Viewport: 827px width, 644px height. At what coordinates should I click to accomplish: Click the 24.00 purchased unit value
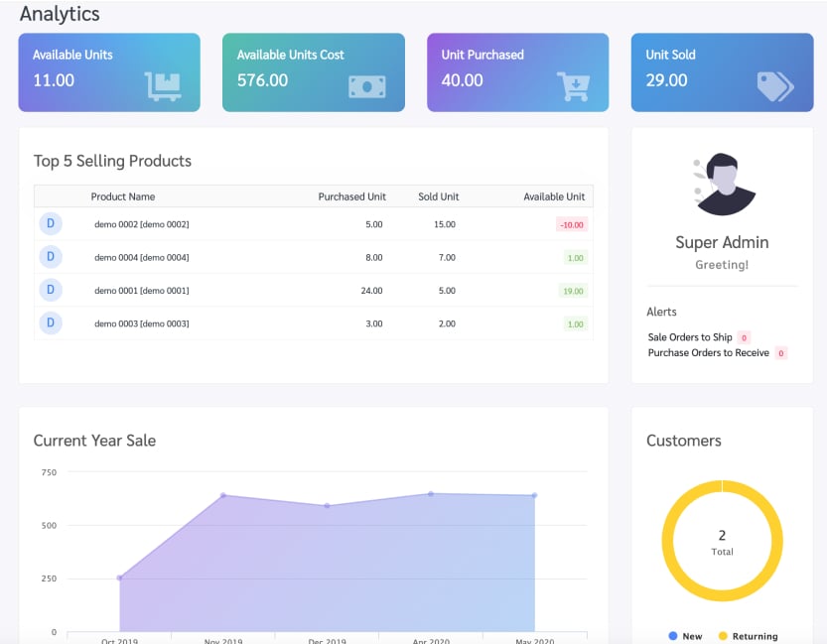pos(372,291)
